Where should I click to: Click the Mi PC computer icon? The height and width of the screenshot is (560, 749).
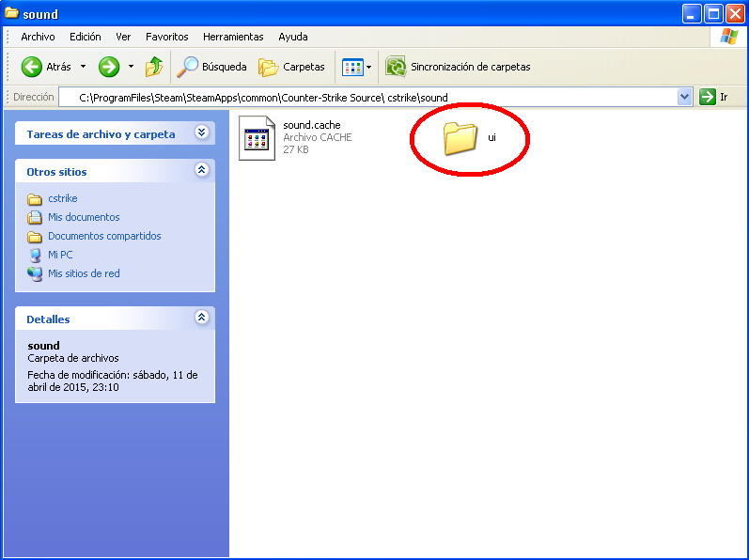[x=35, y=255]
